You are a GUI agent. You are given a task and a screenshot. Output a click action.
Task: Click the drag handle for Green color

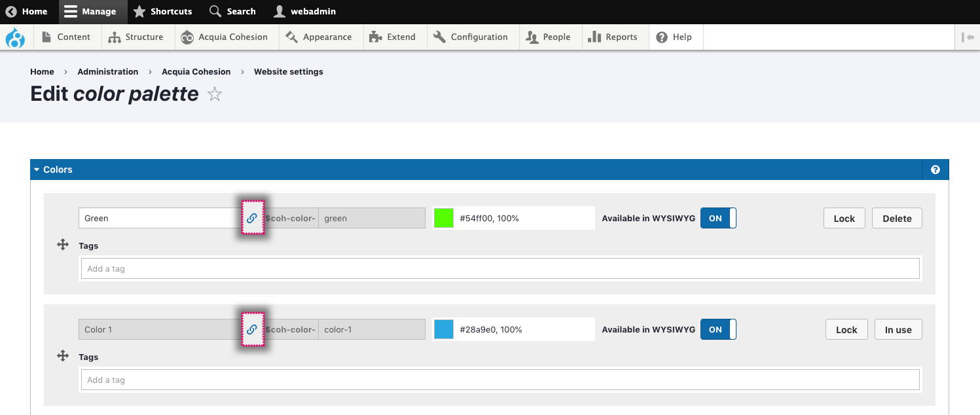(x=63, y=245)
